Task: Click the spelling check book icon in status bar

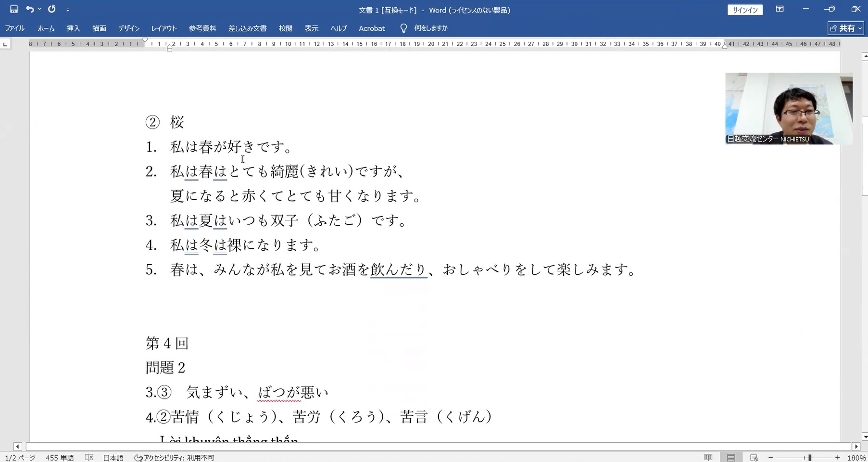Action: click(88, 457)
